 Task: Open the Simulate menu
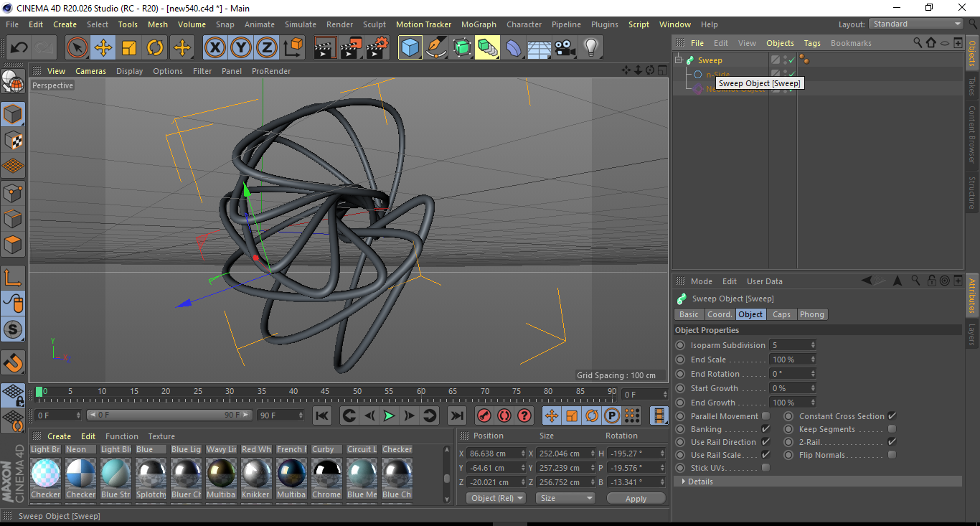click(x=300, y=24)
